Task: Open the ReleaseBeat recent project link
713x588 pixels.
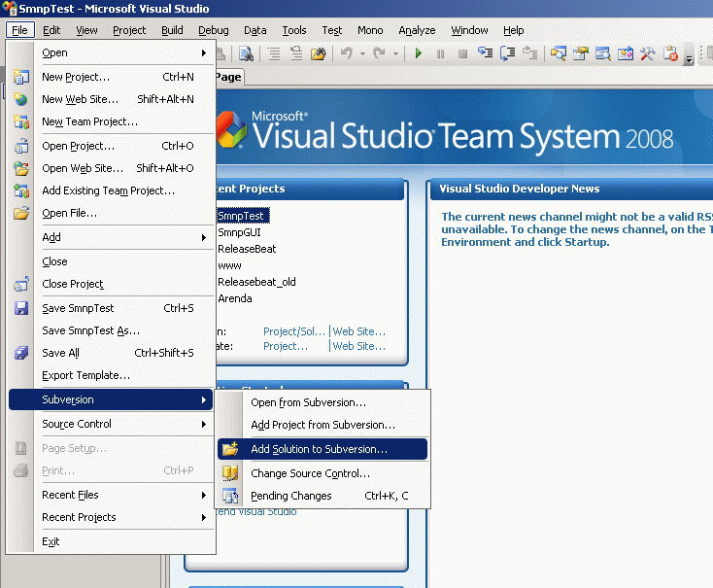Action: pos(247,249)
